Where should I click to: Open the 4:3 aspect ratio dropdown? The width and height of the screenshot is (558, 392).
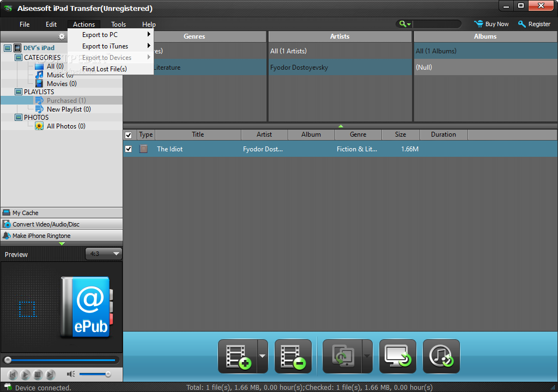point(104,254)
